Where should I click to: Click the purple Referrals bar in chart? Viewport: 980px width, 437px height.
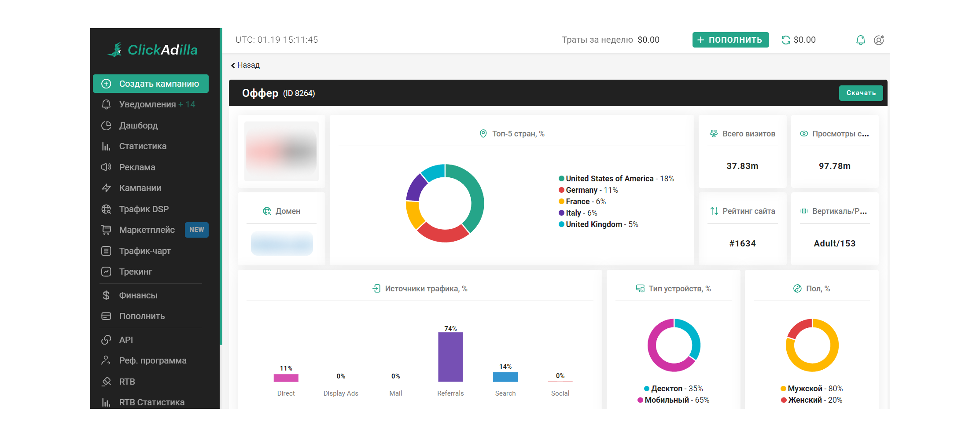pos(450,357)
